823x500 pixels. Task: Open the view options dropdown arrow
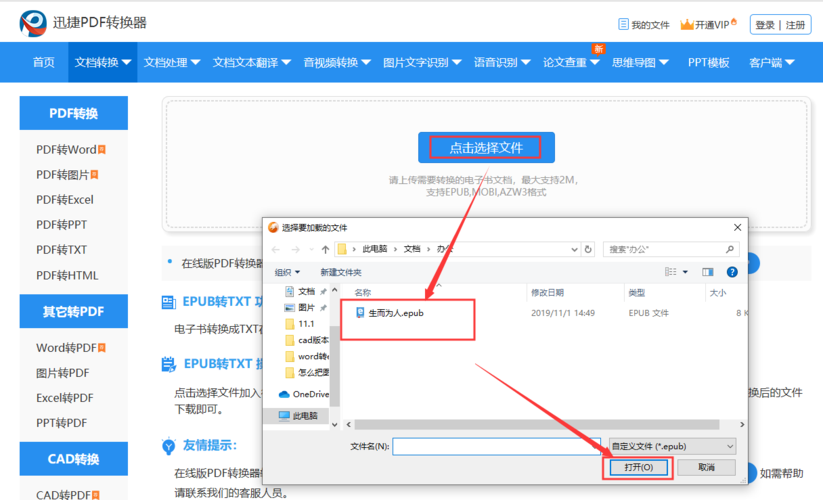(x=685, y=272)
